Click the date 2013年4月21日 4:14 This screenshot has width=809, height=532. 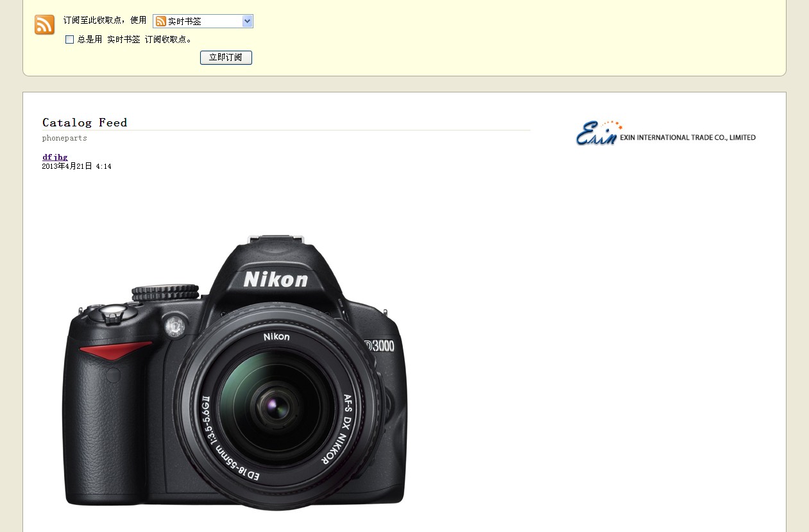click(x=76, y=166)
